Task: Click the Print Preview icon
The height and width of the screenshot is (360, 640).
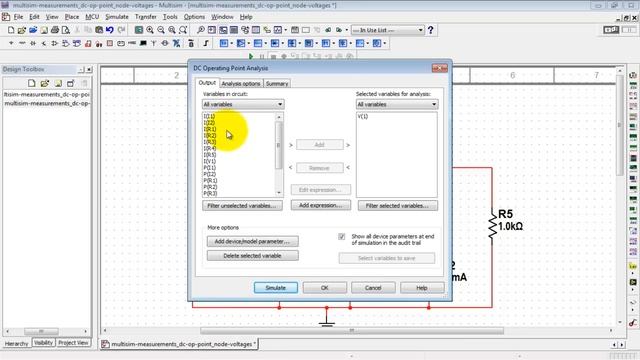Action: (66, 30)
